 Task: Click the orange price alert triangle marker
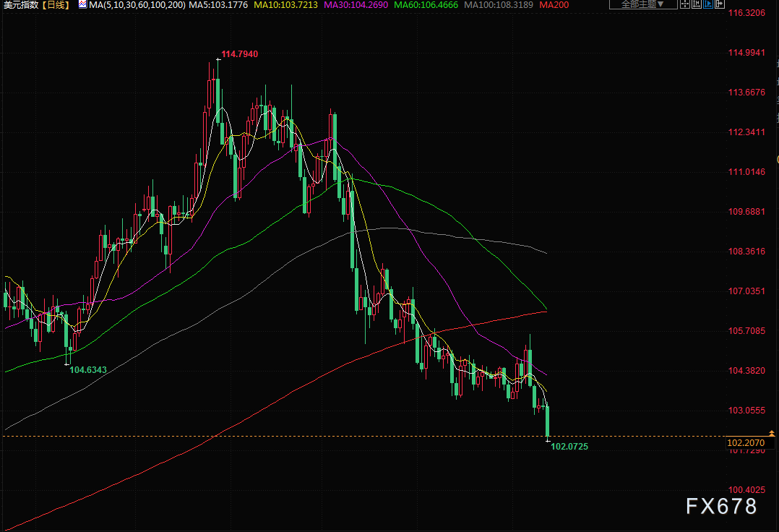tap(772, 434)
